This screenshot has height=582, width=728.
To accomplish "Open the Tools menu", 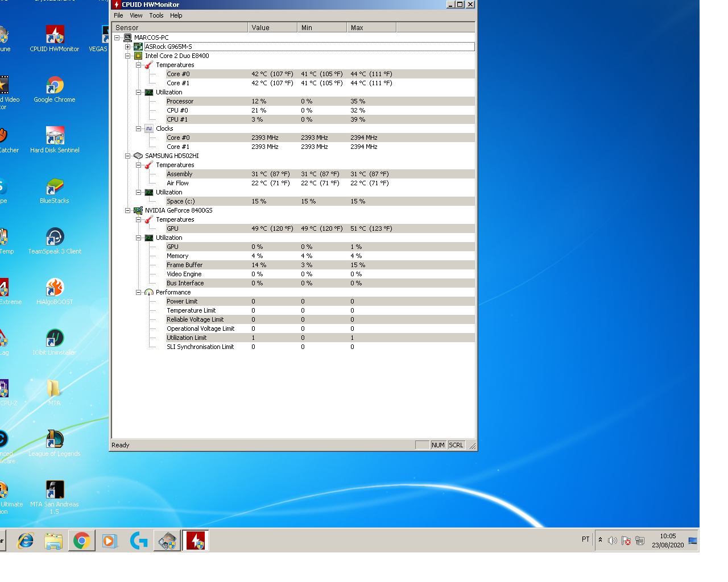I will pos(156,15).
